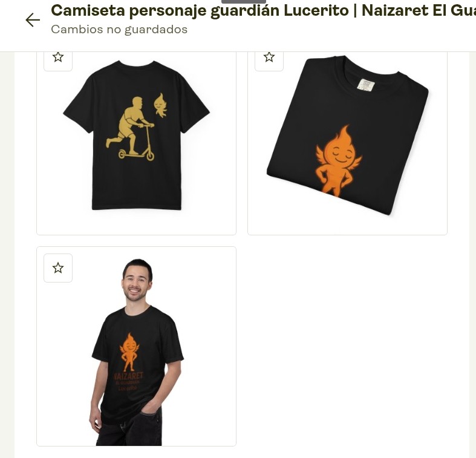
Task: Open the back-view scooter shirt mockup
Action: point(136,143)
